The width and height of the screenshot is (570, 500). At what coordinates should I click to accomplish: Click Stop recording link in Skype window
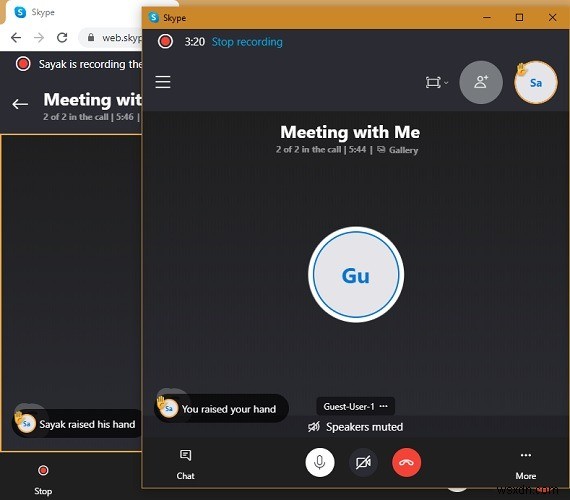pos(247,42)
